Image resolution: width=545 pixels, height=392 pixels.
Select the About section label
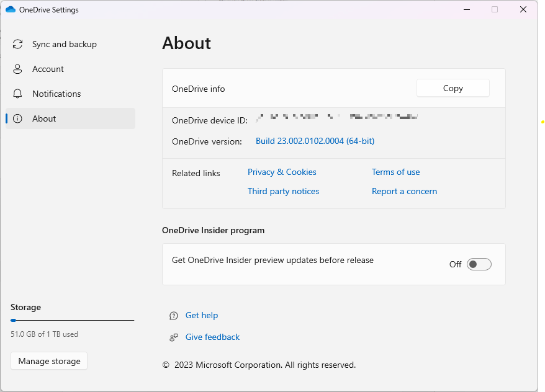tap(44, 118)
